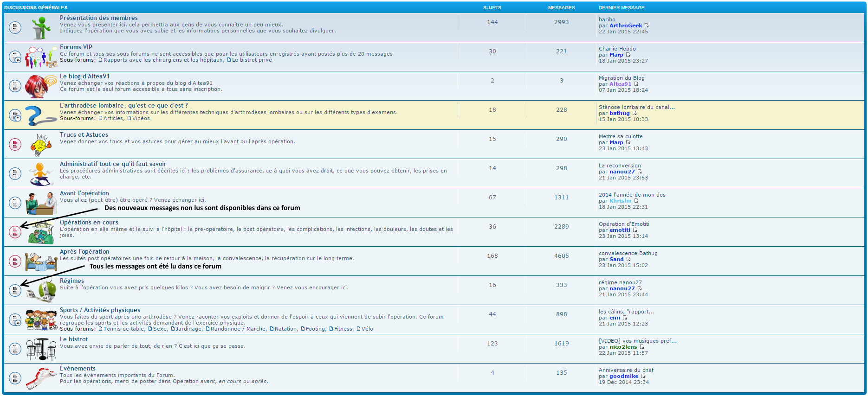
Task: Click read-status icon of Présentation des membres
Action: pos(15,27)
